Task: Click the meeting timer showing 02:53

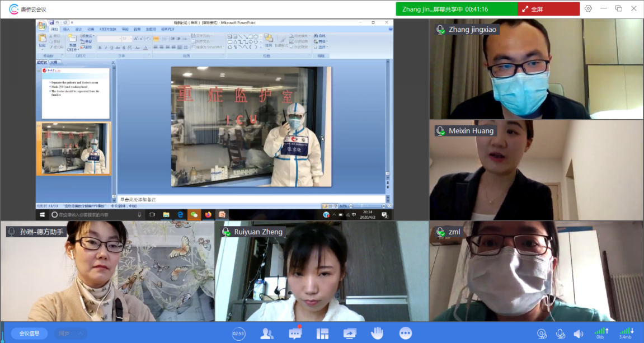Action: 239,333
